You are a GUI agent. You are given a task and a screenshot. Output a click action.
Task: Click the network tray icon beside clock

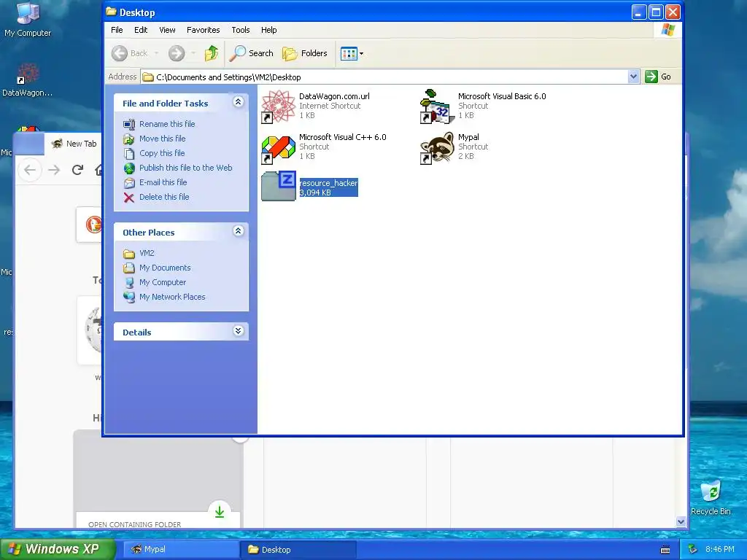(693, 550)
